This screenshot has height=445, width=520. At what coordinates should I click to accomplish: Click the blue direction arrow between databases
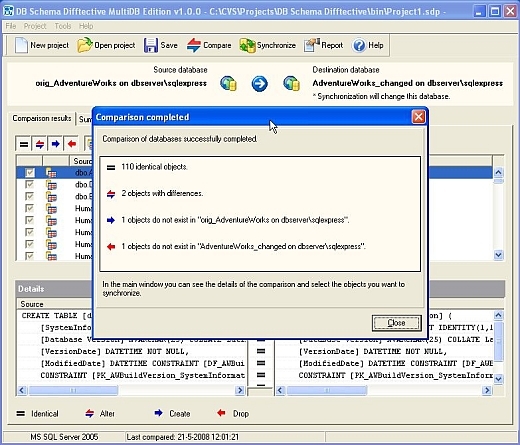click(x=259, y=83)
